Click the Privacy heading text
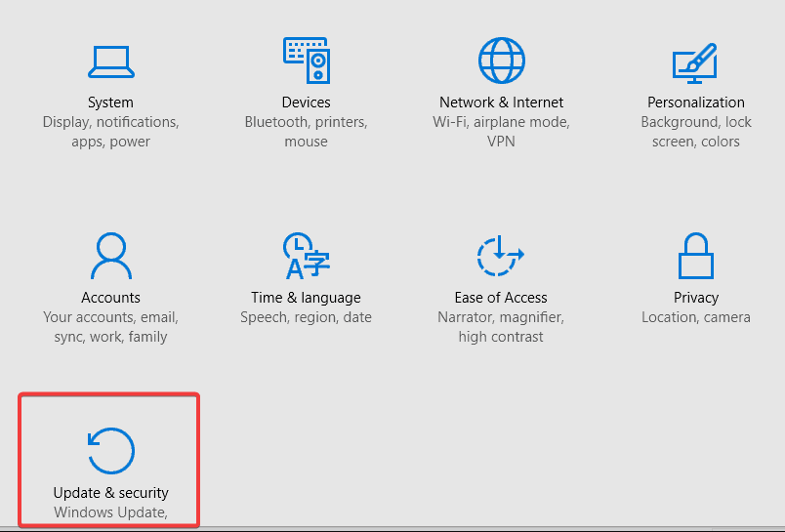Image resolution: width=785 pixels, height=532 pixels. click(696, 298)
